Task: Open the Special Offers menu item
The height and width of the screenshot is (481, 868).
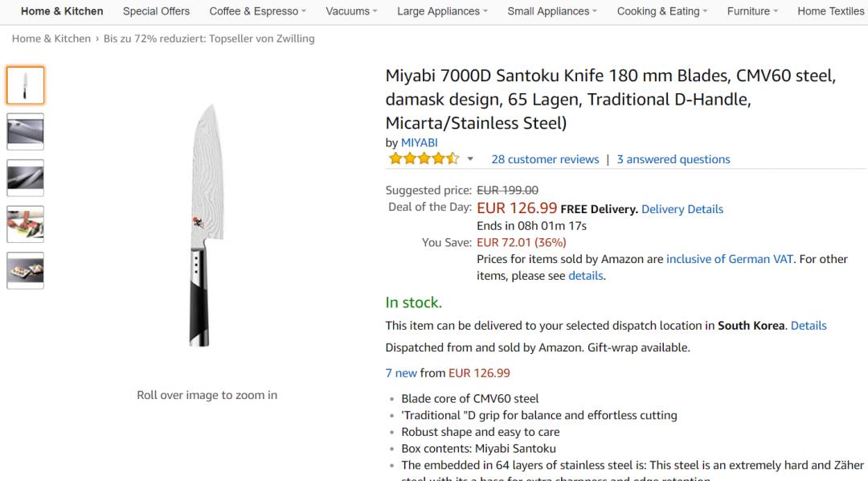Action: pyautogui.click(x=156, y=11)
